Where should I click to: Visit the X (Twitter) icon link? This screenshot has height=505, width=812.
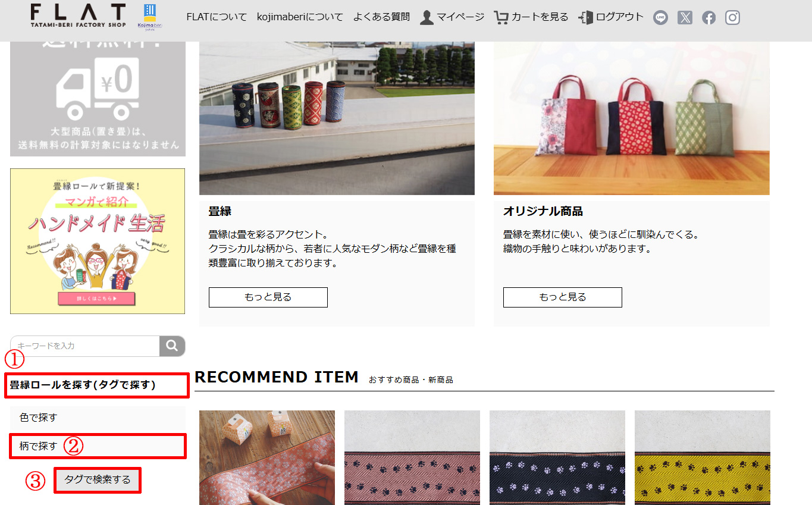click(x=685, y=17)
